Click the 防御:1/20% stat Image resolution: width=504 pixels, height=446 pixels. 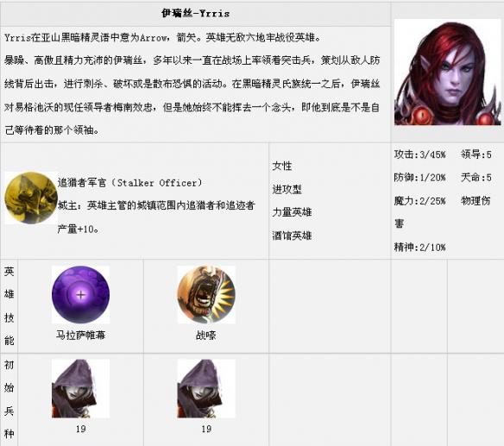coord(419,178)
